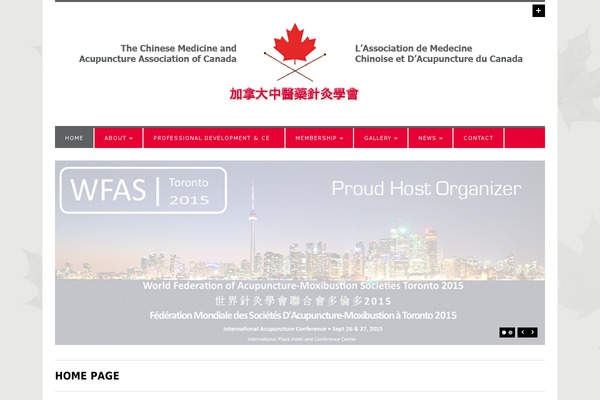Expand the Membership menu
This screenshot has height=400, width=600.
tap(319, 138)
